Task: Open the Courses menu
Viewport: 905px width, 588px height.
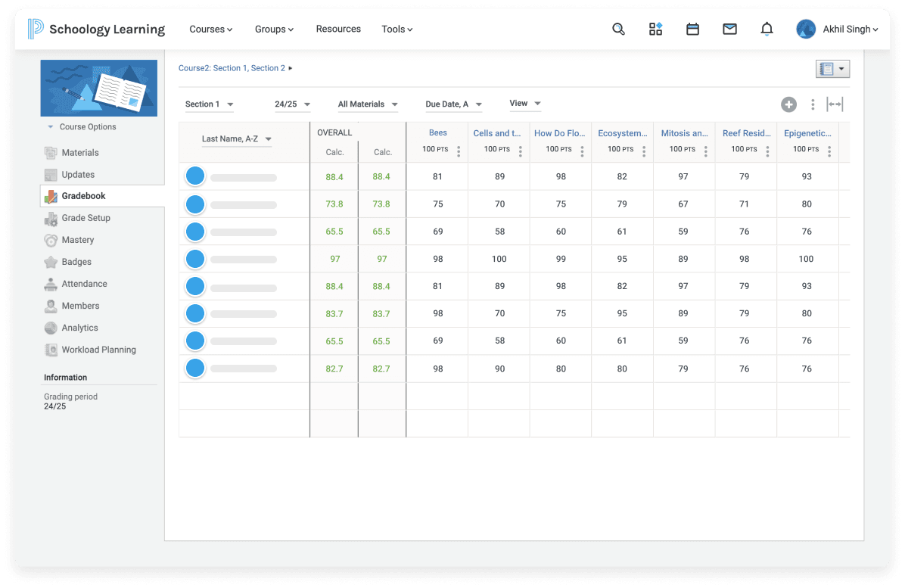Action: [210, 29]
